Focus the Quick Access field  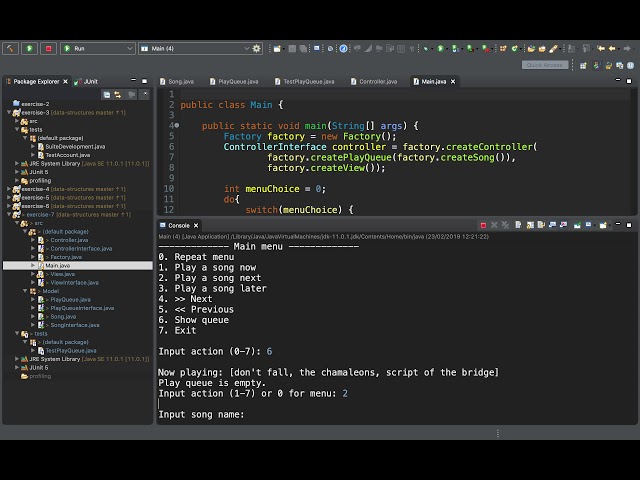click(544, 65)
